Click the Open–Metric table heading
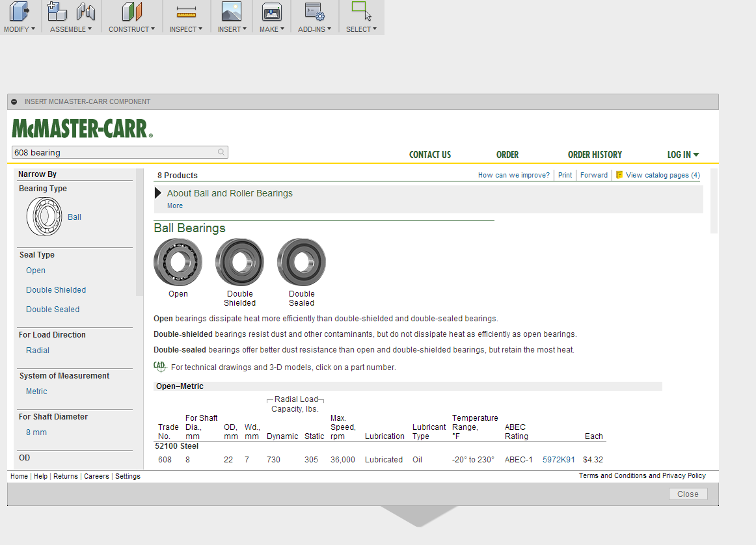 180,386
